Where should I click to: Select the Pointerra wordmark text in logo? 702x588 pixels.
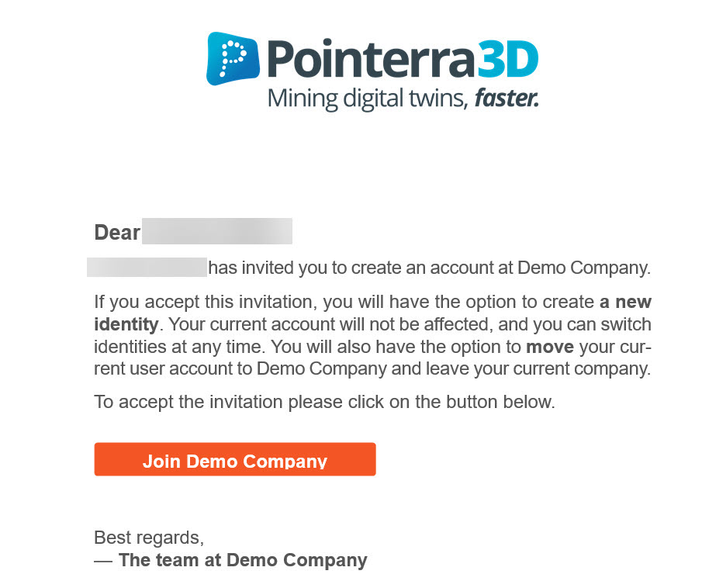click(371, 59)
